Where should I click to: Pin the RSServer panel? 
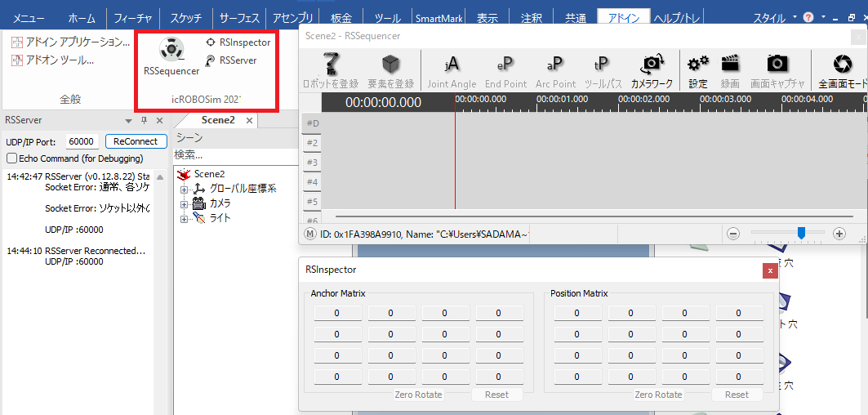pos(144,121)
